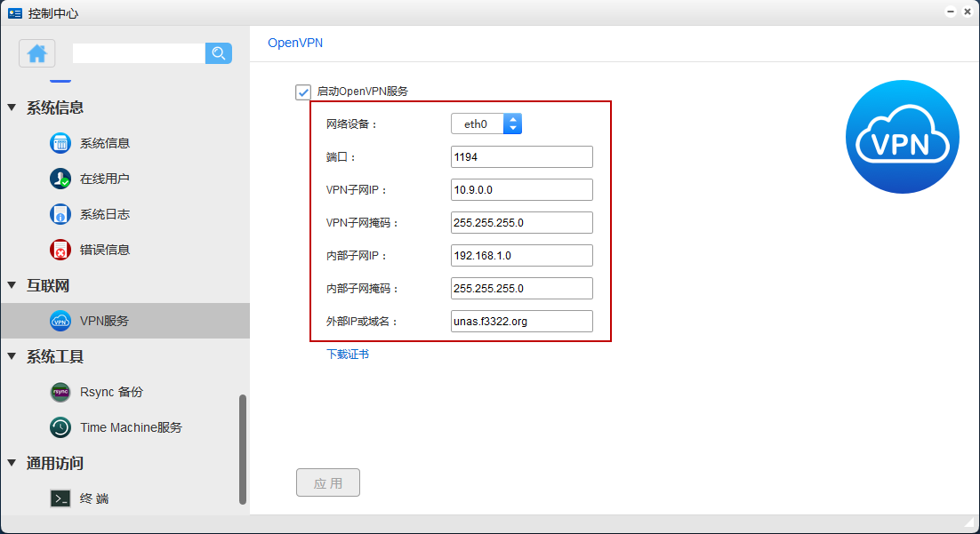The width and height of the screenshot is (980, 534).
Task: Open the 在线用户 user icon
Action: tap(60, 179)
